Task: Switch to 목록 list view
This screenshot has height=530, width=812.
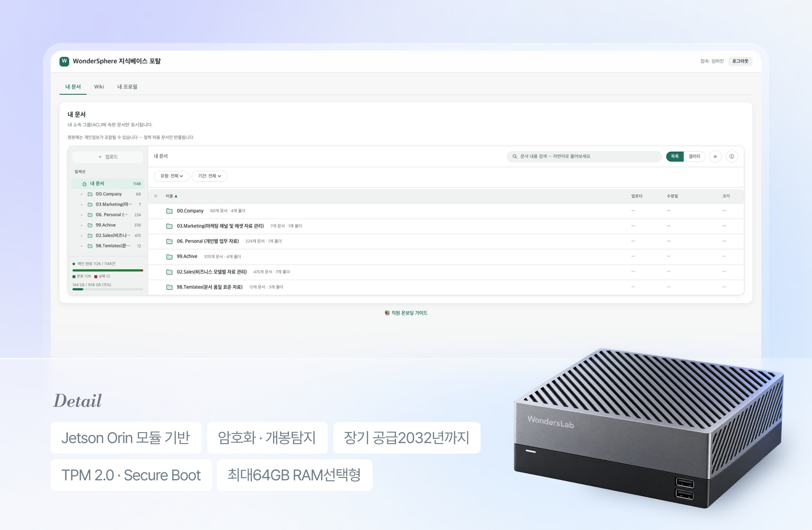Action: point(675,157)
